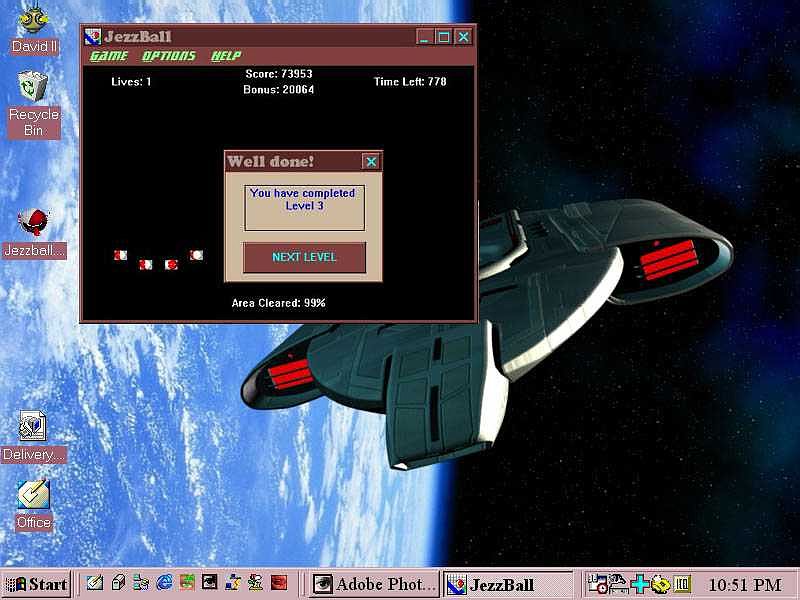
Task: Click the leftmost JezzBall ball
Action: pos(120,255)
